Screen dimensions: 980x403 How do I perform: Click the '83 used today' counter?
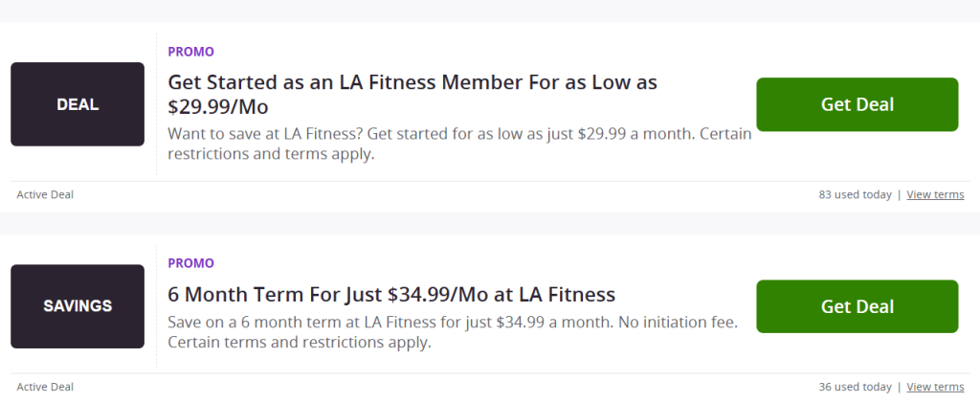point(855,195)
